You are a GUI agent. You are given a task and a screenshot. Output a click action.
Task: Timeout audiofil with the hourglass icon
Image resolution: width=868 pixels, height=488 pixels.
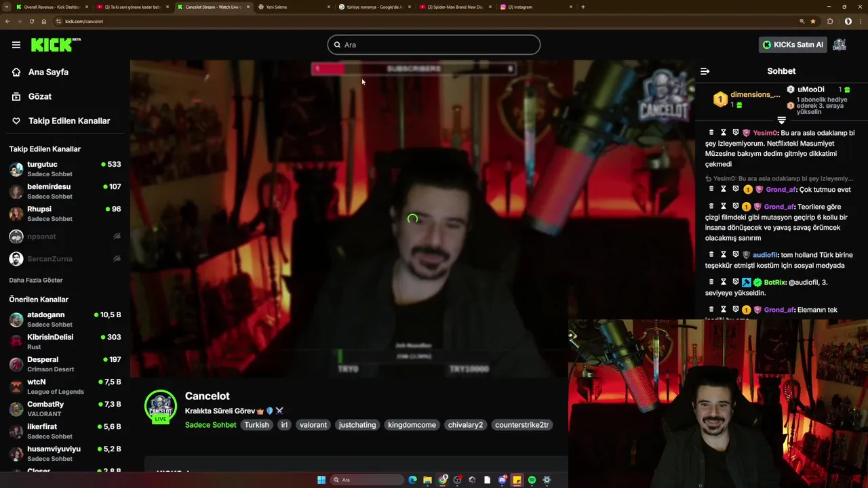click(724, 255)
